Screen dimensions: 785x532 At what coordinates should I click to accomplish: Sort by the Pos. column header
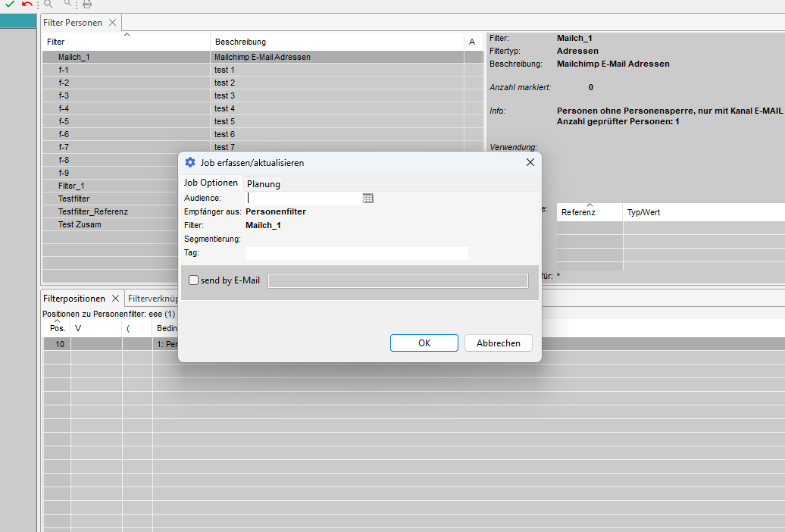(x=57, y=328)
